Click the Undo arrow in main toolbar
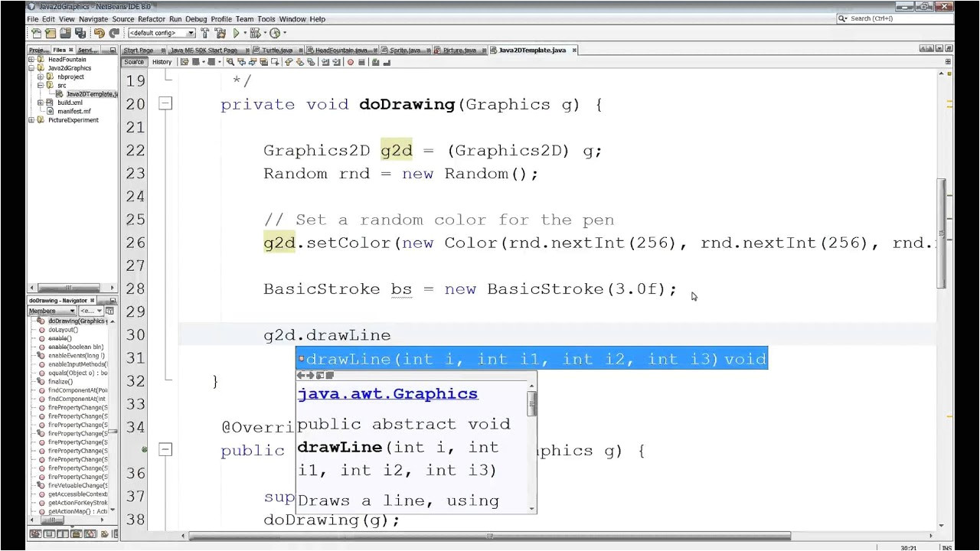 (x=99, y=33)
